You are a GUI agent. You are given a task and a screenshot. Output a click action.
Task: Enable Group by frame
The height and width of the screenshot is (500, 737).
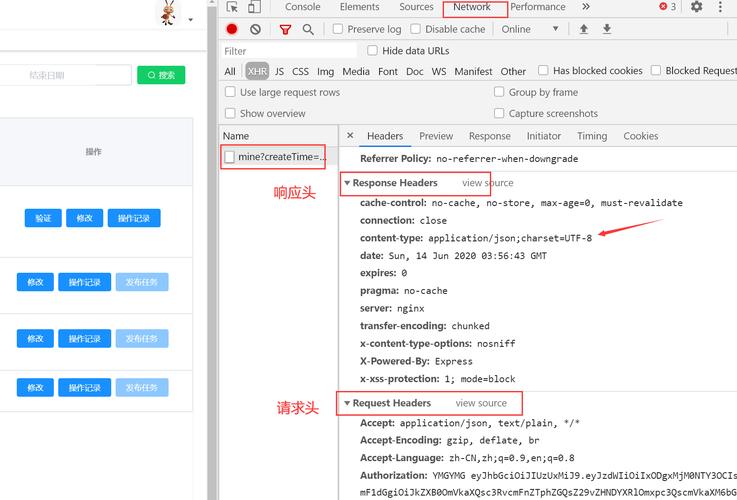click(x=499, y=92)
